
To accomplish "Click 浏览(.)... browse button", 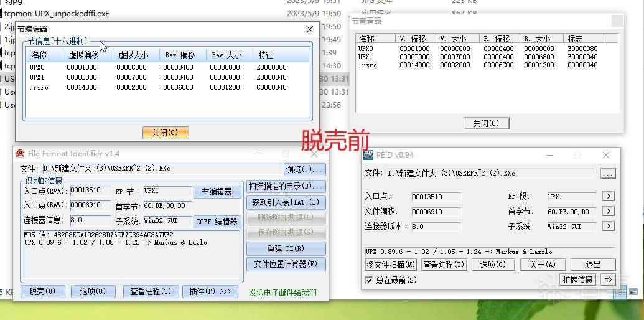I will click(304, 169).
